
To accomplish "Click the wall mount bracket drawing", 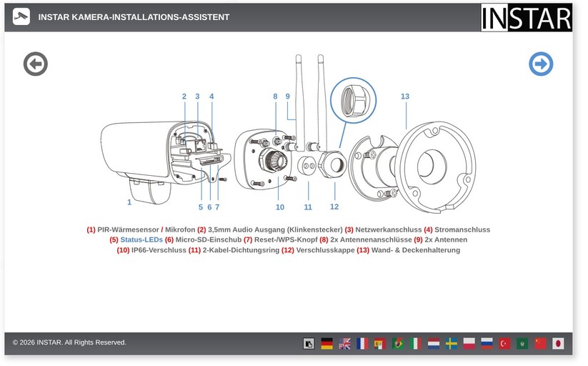I will pyautogui.click(x=412, y=167).
